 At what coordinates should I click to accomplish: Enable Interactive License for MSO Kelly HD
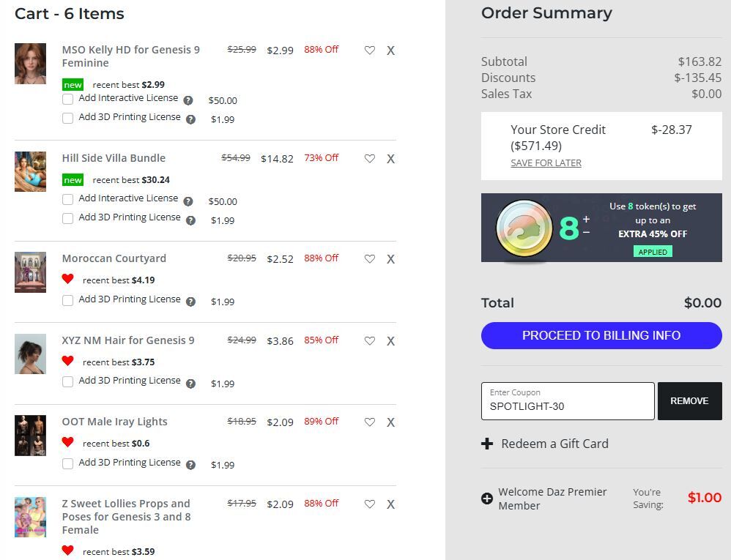click(x=68, y=100)
